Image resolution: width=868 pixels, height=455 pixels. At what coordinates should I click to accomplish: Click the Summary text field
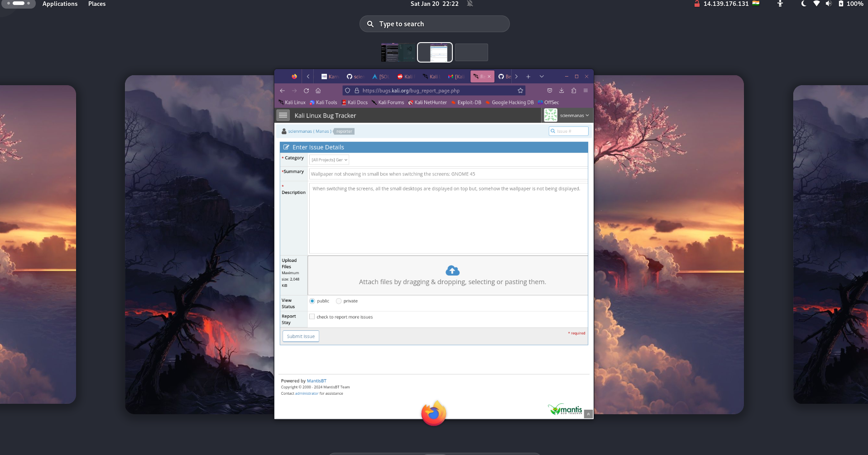click(448, 174)
